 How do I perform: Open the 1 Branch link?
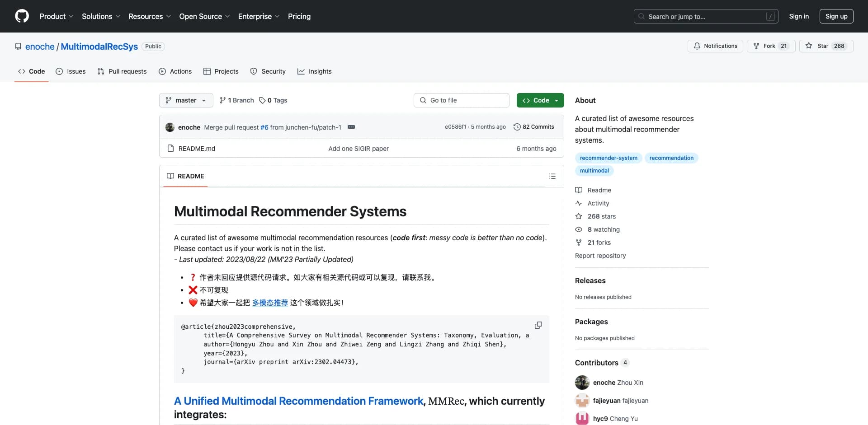pos(237,100)
